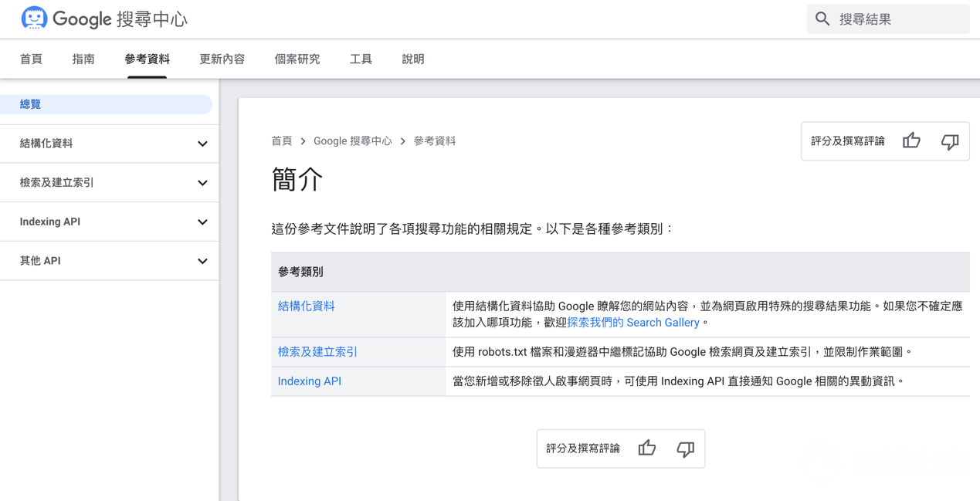Image resolution: width=980 pixels, height=501 pixels.
Task: Expand the 結構化資料 sidebar section
Action: click(202, 144)
